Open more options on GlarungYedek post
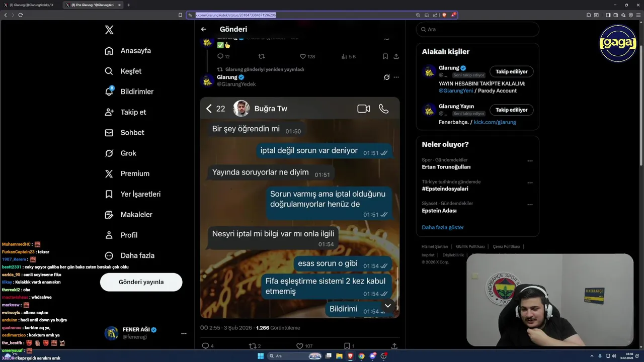 click(x=396, y=77)
